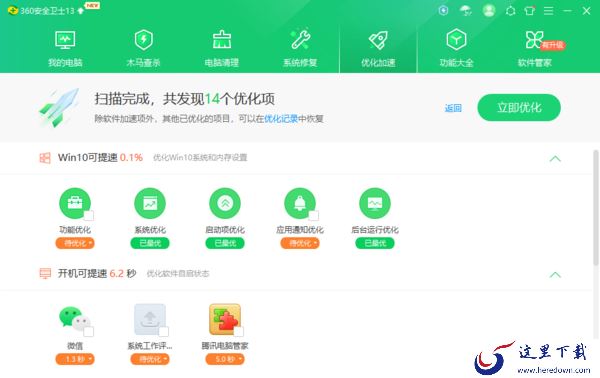This screenshot has width=600, height=378.
Task: Click the upgrade arrow next to 360安全卫士13
Action: pos(81,11)
